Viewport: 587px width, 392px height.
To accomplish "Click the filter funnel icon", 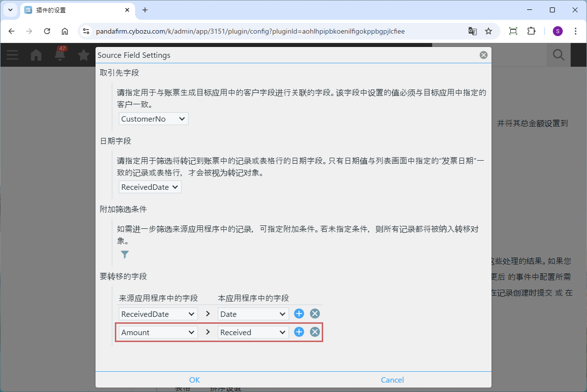I will 125,255.
